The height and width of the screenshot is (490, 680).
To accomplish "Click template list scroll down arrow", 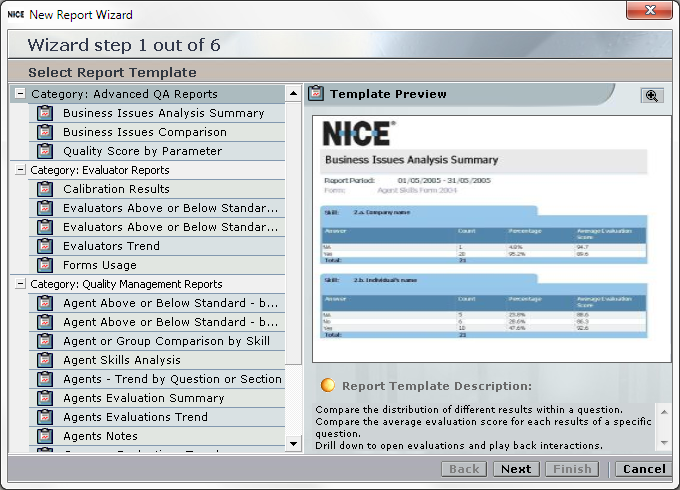I will [x=294, y=444].
